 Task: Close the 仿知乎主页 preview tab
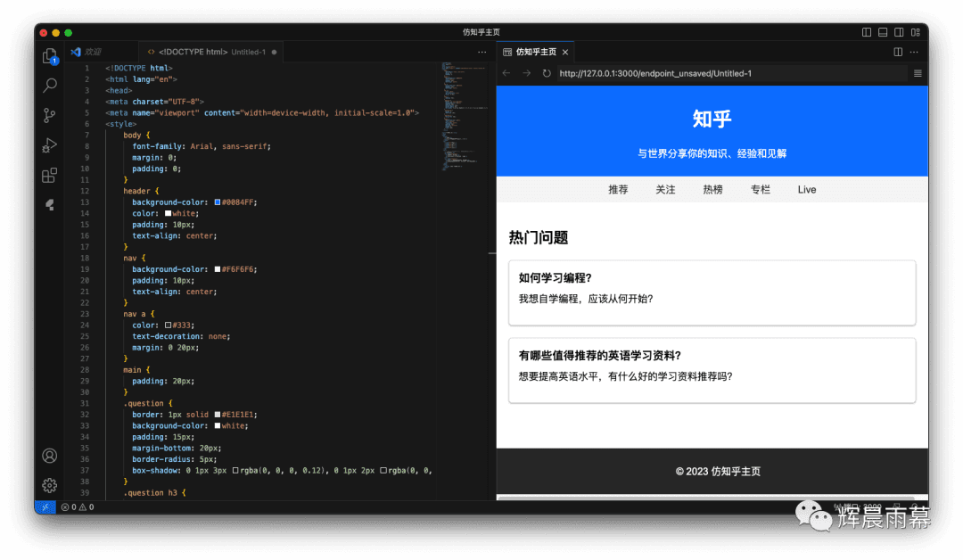[x=565, y=53]
